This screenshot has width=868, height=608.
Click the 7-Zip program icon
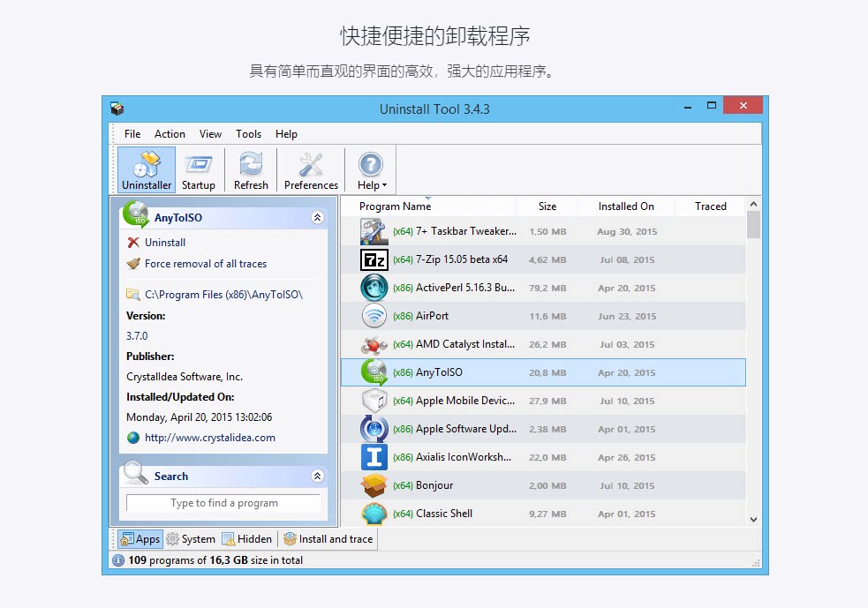(374, 259)
